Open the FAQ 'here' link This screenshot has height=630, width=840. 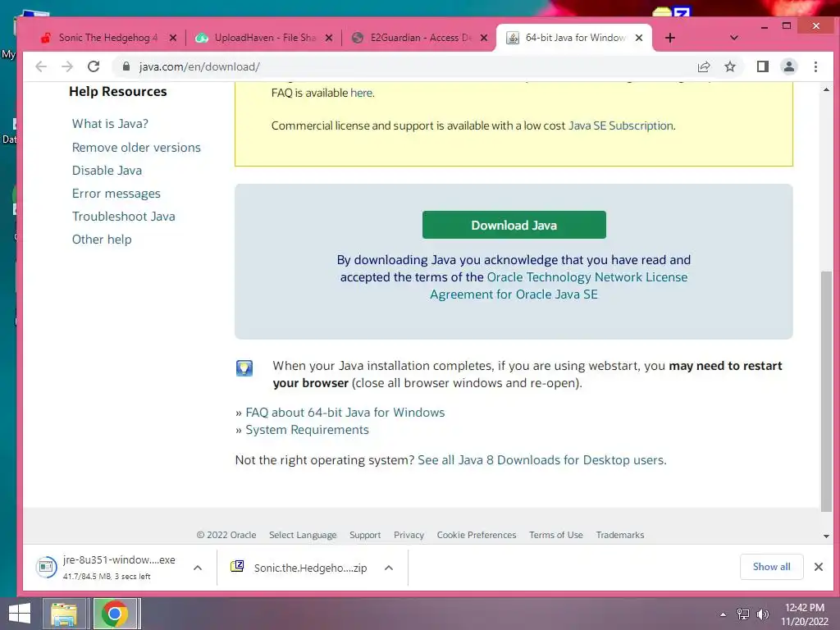(361, 93)
